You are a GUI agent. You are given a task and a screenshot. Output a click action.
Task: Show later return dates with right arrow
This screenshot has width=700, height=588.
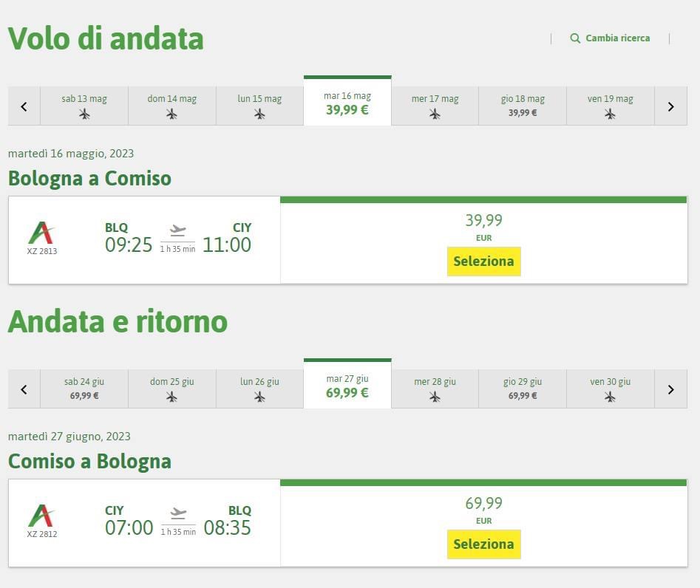pyautogui.click(x=671, y=389)
